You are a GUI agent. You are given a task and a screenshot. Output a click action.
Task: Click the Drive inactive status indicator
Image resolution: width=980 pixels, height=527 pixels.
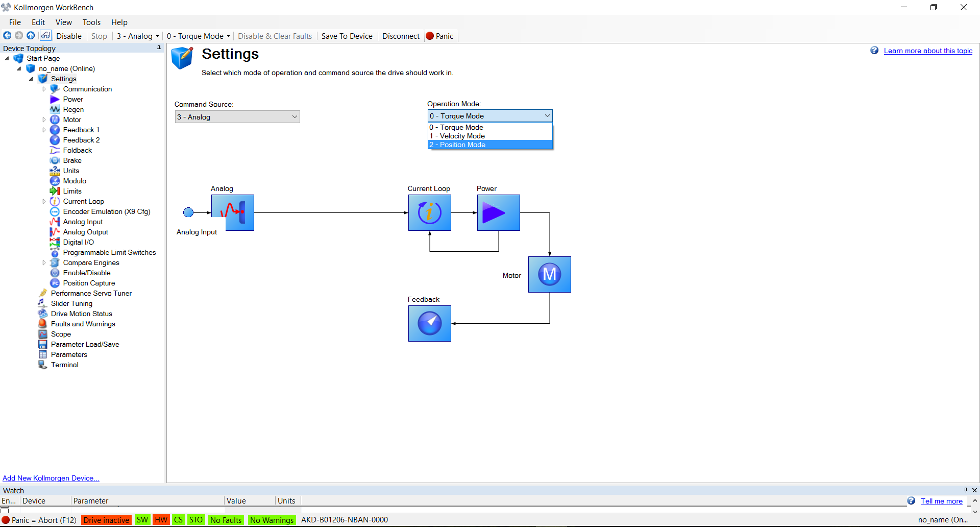106,520
